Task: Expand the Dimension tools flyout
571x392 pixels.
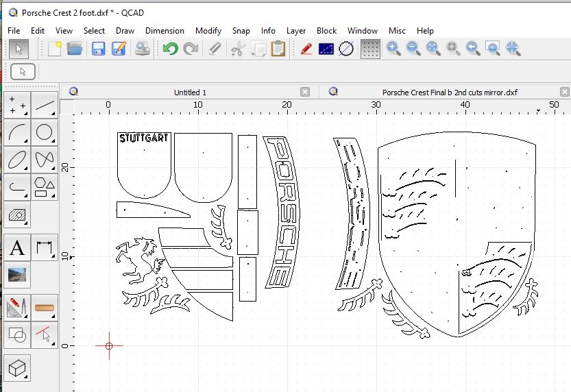Action: coord(45,247)
